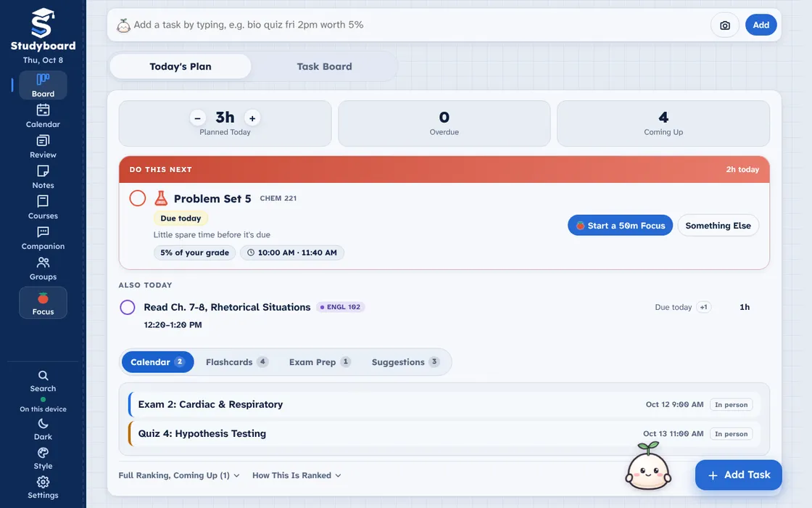This screenshot has height=508, width=812.
Task: Expand Full Ranking, Coming Up list
Action: pyautogui.click(x=179, y=475)
